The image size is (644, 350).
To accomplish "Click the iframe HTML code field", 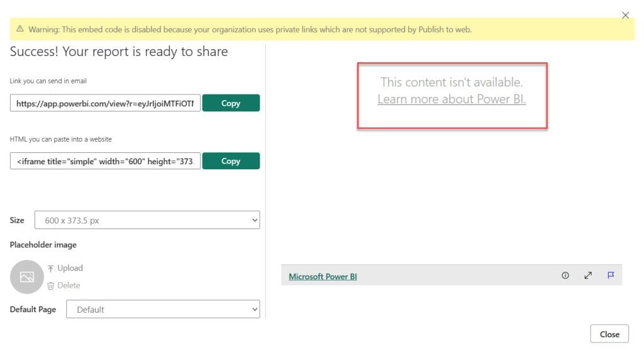I will (105, 161).
